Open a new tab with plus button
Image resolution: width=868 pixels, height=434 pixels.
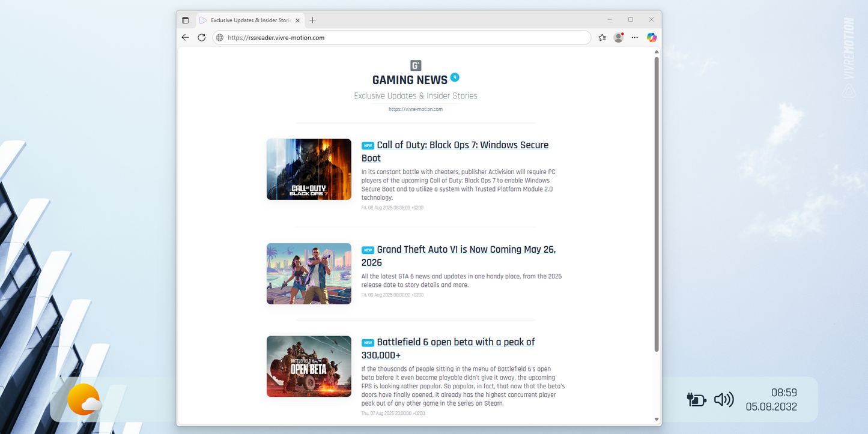click(312, 20)
